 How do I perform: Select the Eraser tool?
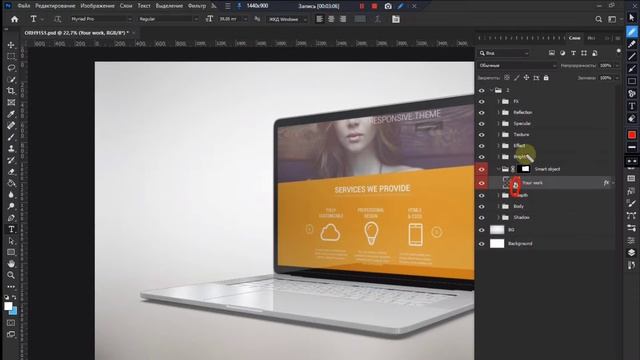pyautogui.click(x=11, y=172)
